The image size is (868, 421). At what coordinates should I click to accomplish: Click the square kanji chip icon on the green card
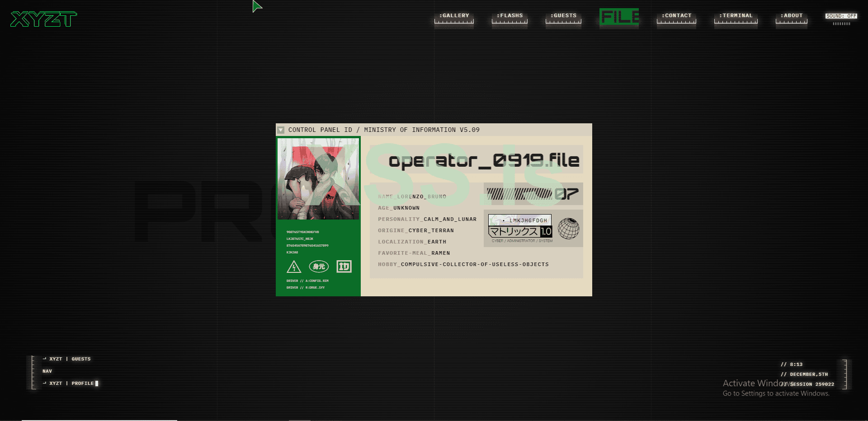tap(344, 267)
